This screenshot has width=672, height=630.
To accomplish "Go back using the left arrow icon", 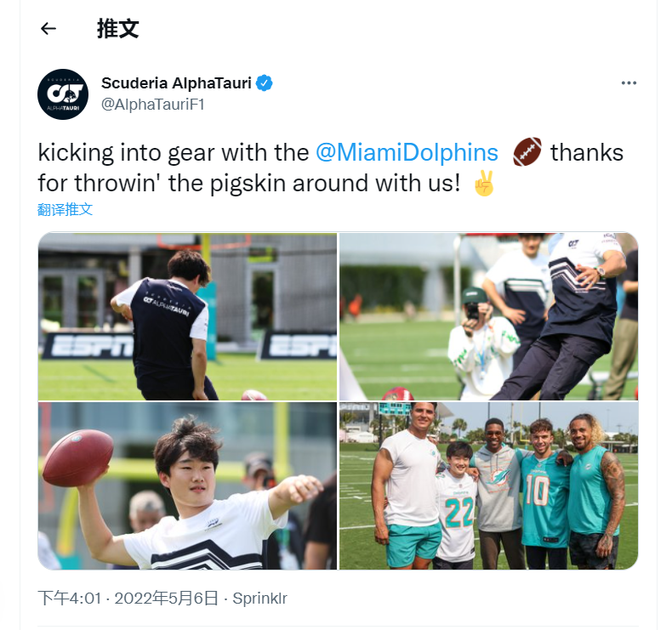I will (48, 29).
